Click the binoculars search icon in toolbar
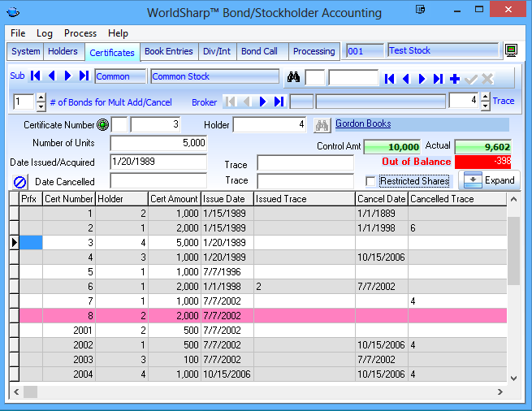The height and width of the screenshot is (411, 532). 293,78
